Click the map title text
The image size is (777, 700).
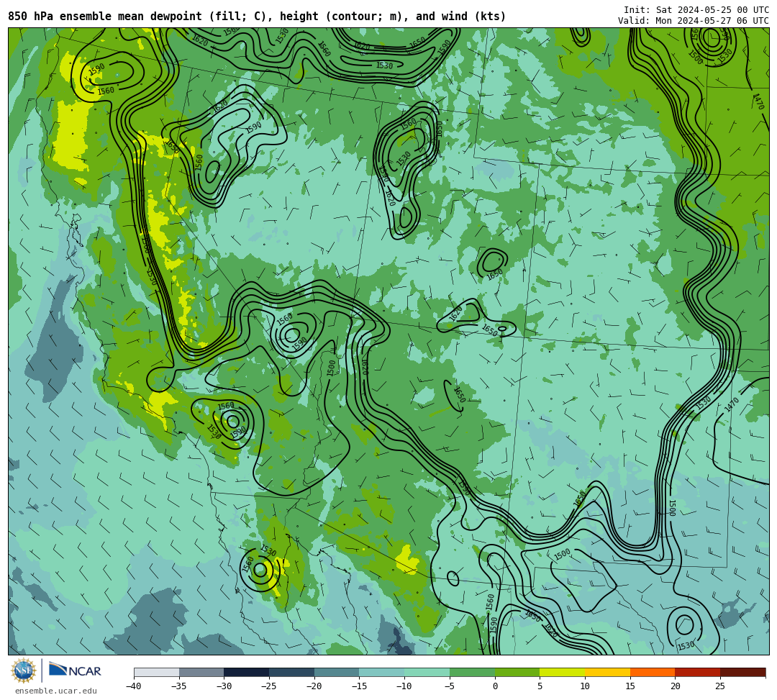pos(257,17)
